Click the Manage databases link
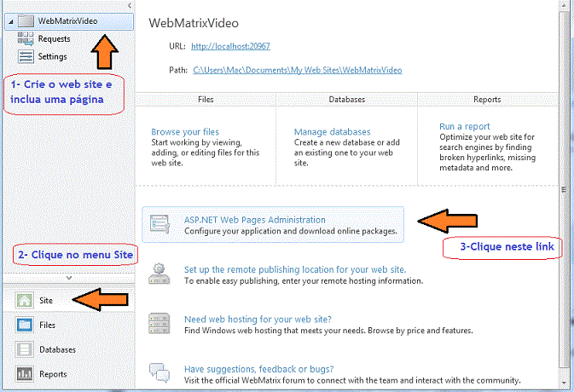The height and width of the screenshot is (392, 574). coord(332,131)
